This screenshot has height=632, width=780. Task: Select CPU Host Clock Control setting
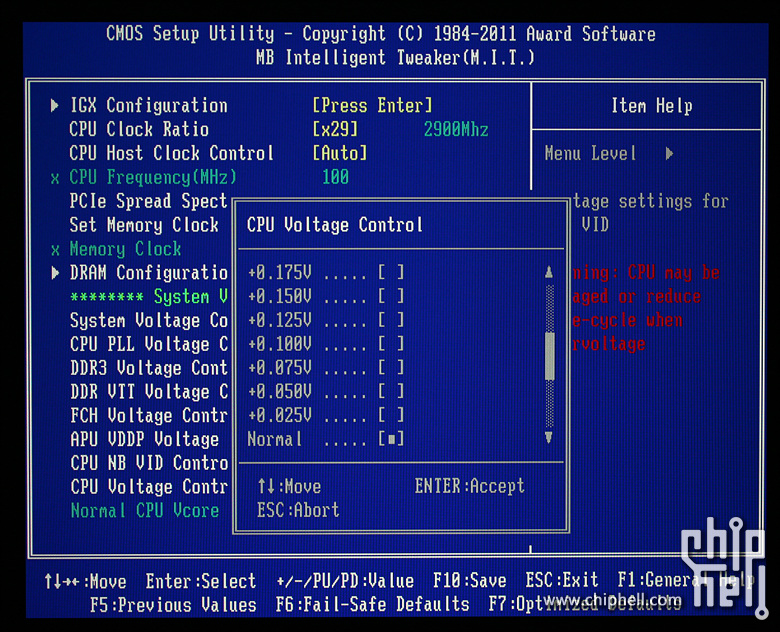tap(172, 153)
